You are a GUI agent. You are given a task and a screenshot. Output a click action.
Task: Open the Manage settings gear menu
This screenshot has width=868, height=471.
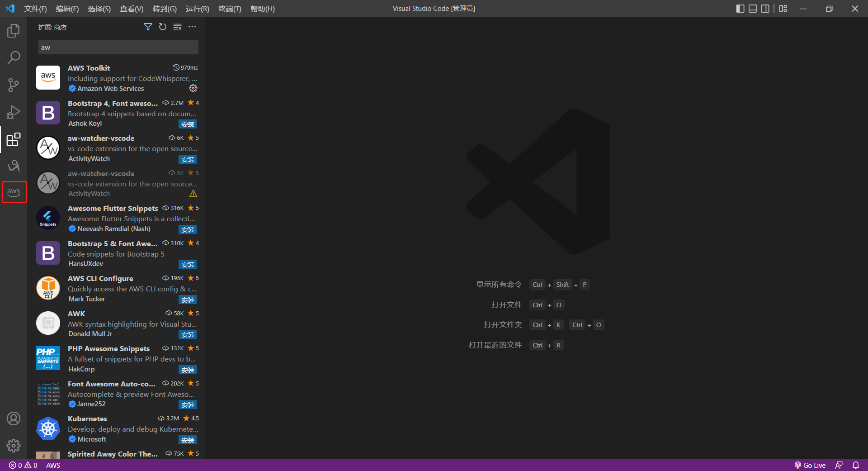pyautogui.click(x=14, y=446)
